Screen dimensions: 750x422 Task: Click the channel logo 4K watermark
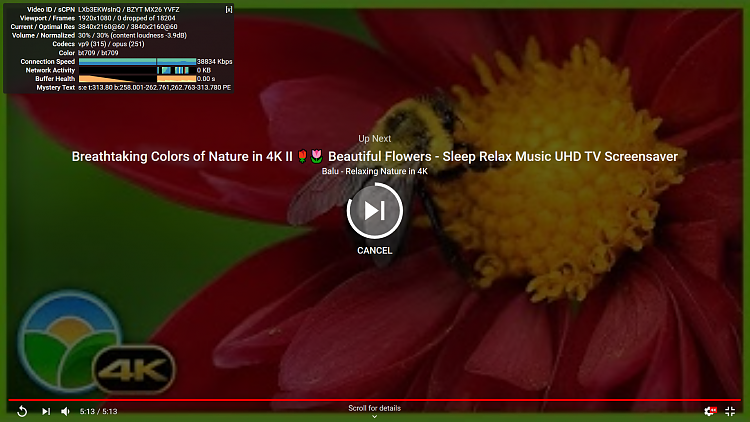(97, 343)
